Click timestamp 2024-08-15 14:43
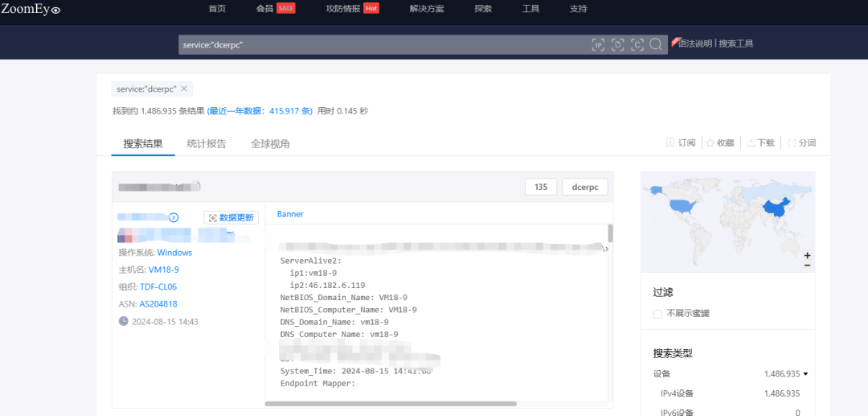 pos(165,321)
